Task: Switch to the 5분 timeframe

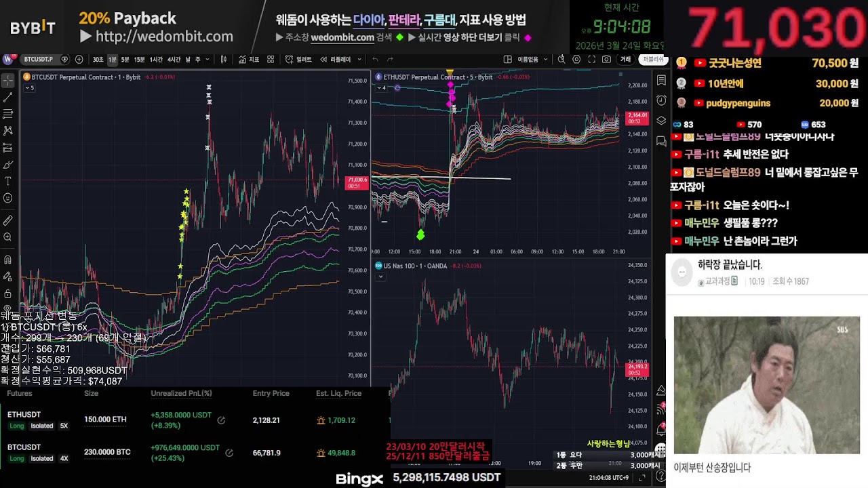Action: tap(125, 59)
